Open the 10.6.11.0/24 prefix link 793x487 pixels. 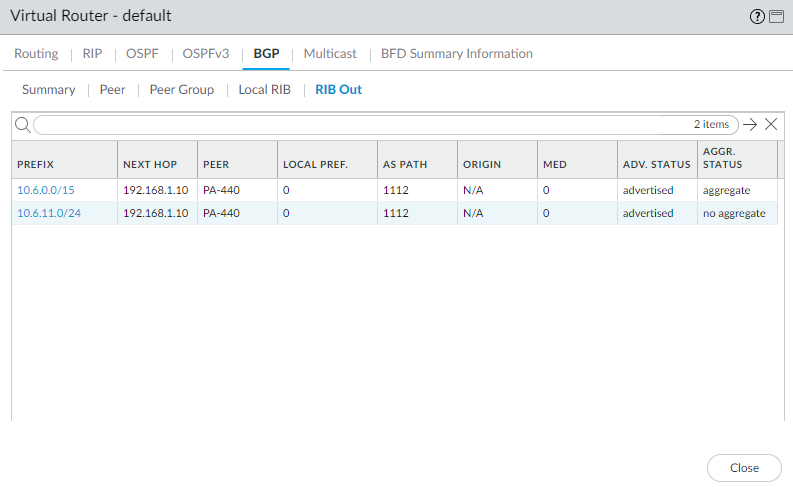(49, 213)
